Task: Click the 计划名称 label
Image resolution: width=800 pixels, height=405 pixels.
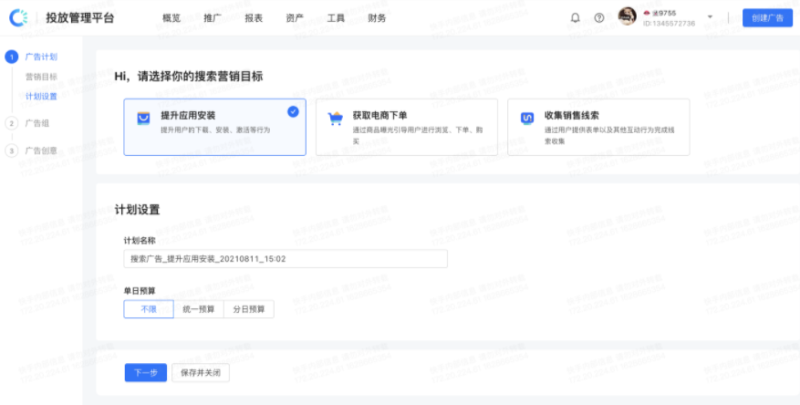Action: click(x=140, y=240)
